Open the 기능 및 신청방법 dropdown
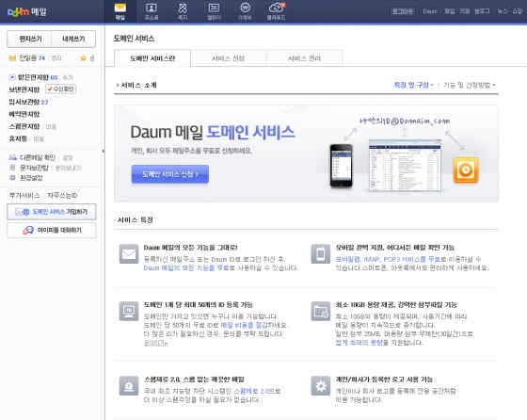527x420 pixels. [x=470, y=85]
